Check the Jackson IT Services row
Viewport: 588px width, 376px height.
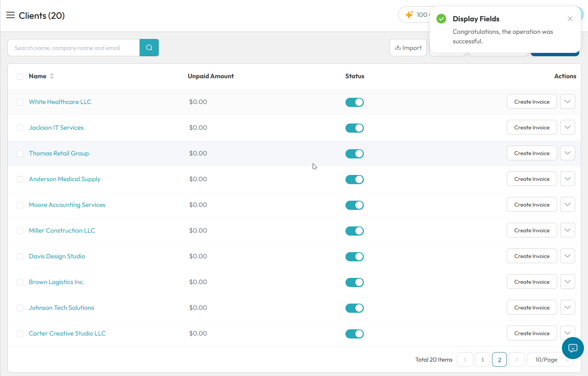tap(20, 128)
